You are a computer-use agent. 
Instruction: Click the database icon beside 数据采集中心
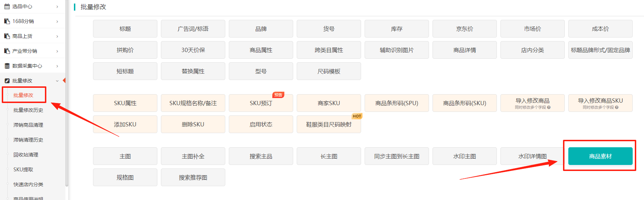7,66
